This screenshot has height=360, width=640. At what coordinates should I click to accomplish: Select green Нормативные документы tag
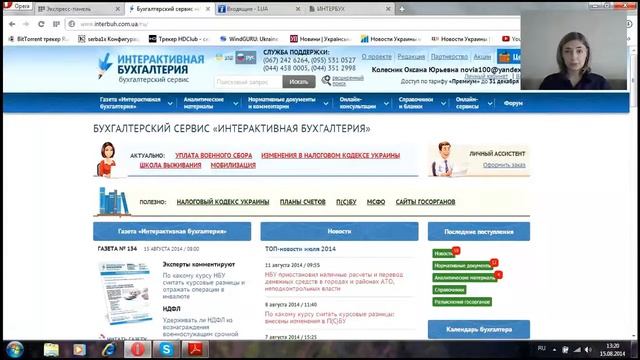pos(463,266)
